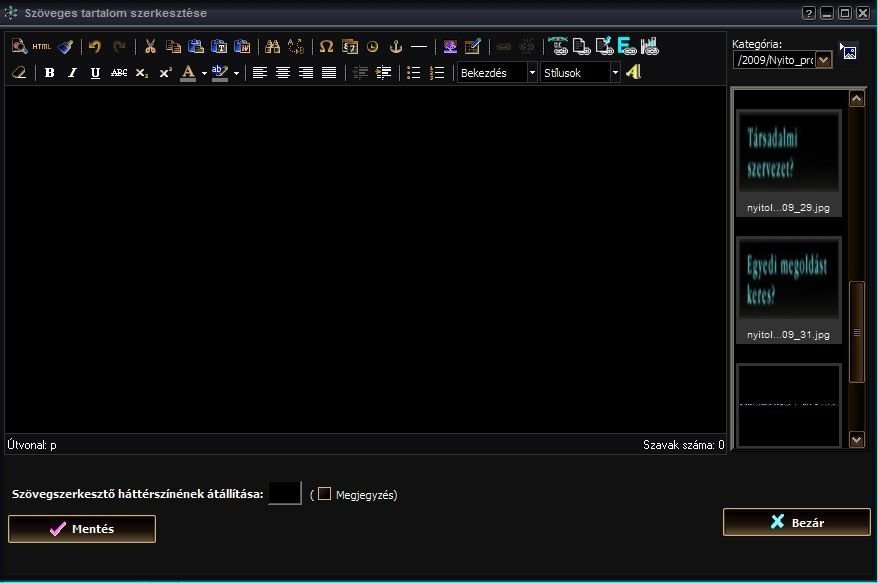Screen dimensions: 878x583
Task: Click the thumbnail list scroll-down arrow
Action: click(x=856, y=438)
